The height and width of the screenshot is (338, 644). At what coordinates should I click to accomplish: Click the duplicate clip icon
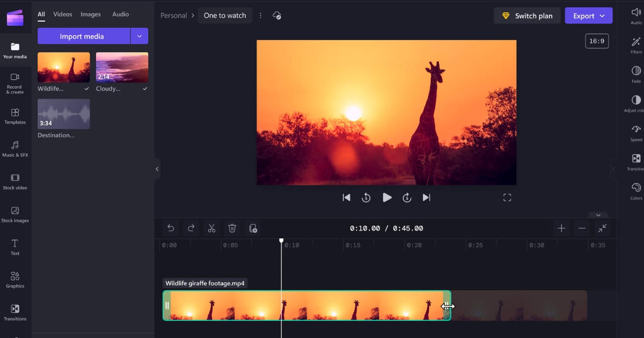point(253,228)
